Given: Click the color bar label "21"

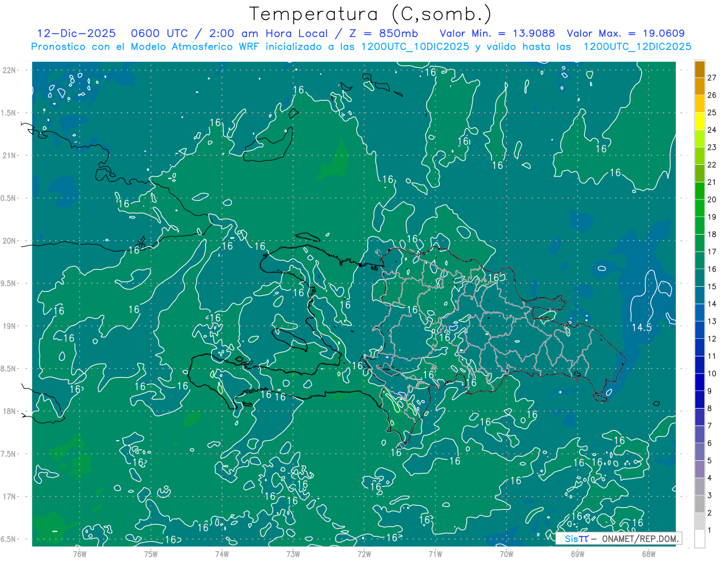Looking at the screenshot, I should pos(712,182).
